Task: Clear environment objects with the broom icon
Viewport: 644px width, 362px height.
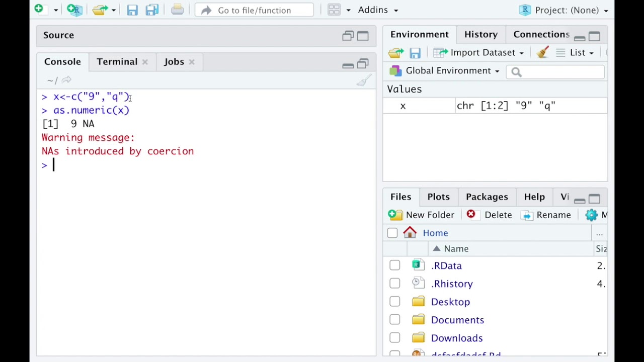Action: click(542, 52)
